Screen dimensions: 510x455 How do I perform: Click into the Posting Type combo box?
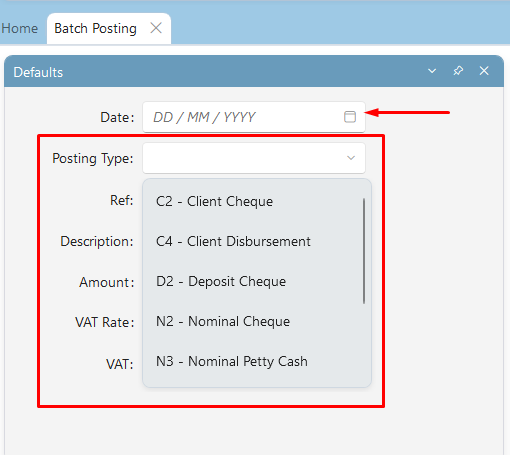point(254,158)
